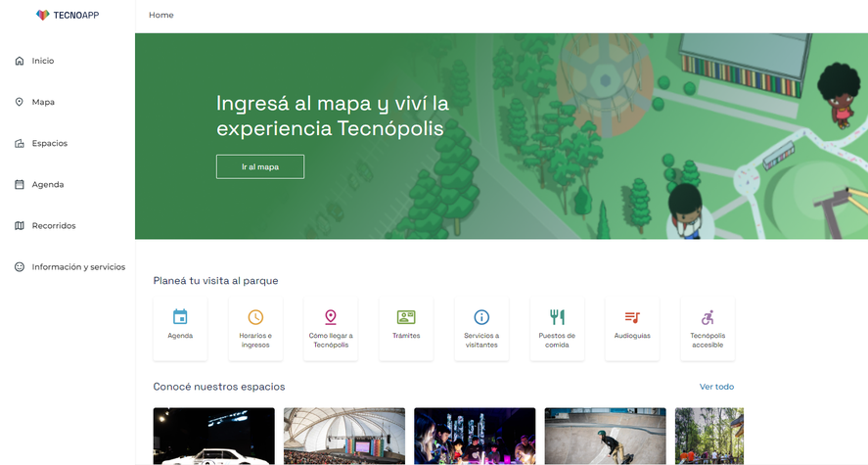Click the calendar icon on the Agenda card
Image resolution: width=868 pixels, height=465 pixels.
point(180,317)
